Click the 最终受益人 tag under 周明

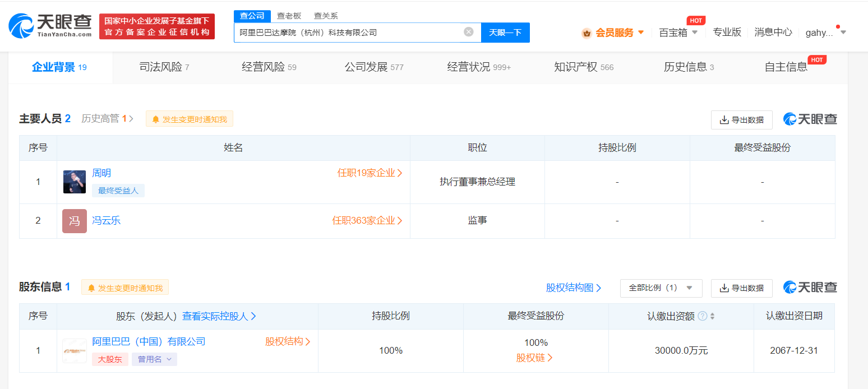point(118,191)
